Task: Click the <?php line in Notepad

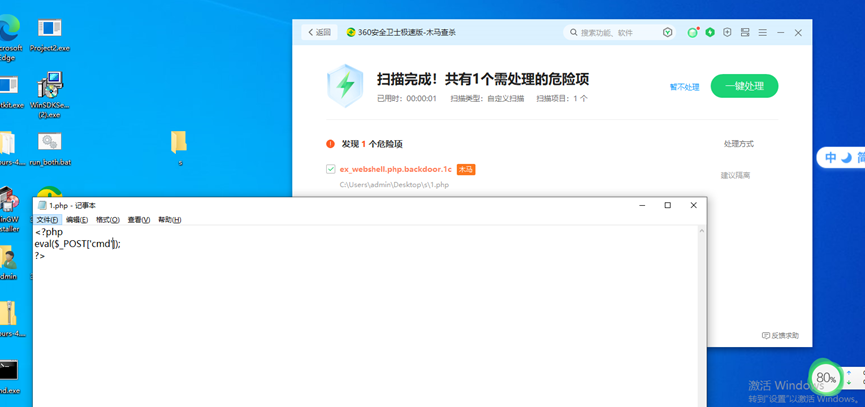Action: click(49, 232)
